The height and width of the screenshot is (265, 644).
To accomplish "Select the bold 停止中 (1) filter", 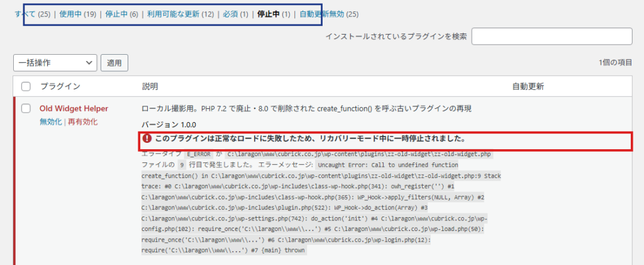I will (274, 14).
